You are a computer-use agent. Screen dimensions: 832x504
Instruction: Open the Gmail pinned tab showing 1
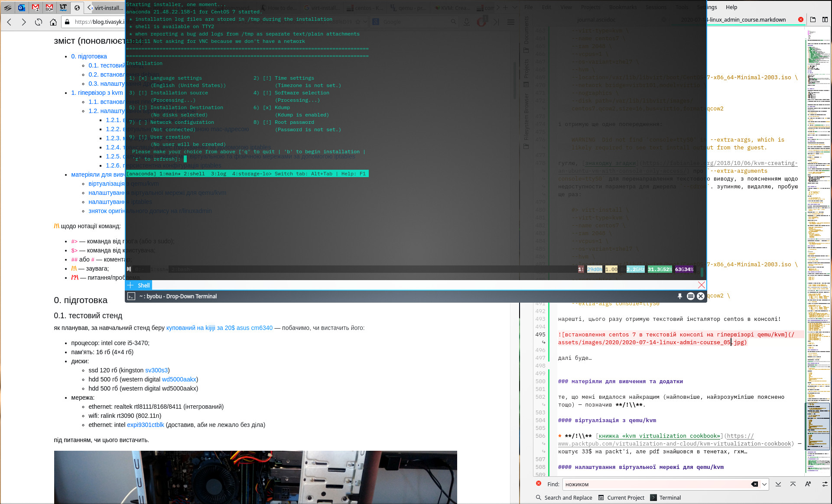(36, 7)
